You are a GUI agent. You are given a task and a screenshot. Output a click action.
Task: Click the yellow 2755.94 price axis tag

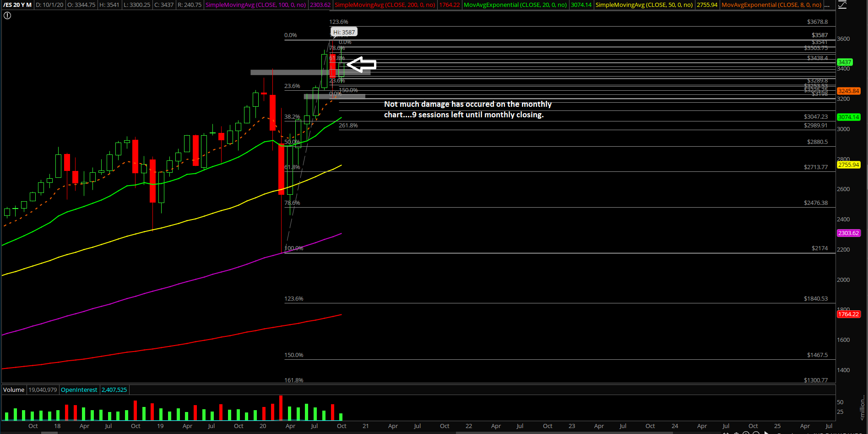tap(848, 165)
